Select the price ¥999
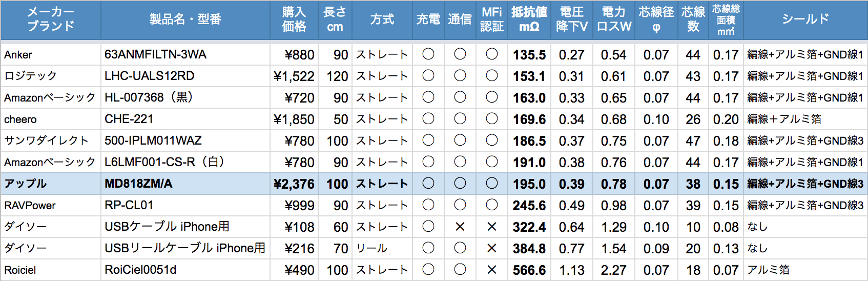Screen dimensions: 868x281 click(x=299, y=206)
